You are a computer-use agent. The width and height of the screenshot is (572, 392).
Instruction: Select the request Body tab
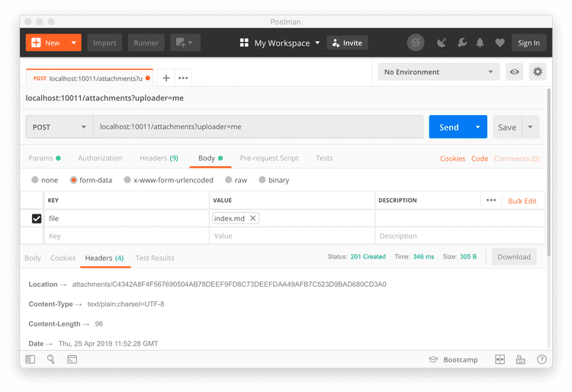(210, 159)
